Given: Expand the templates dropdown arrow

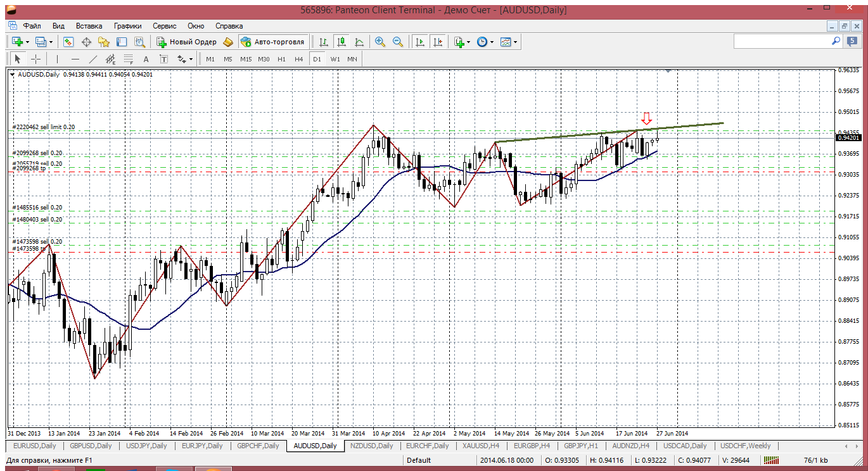Looking at the screenshot, I should coord(515,42).
